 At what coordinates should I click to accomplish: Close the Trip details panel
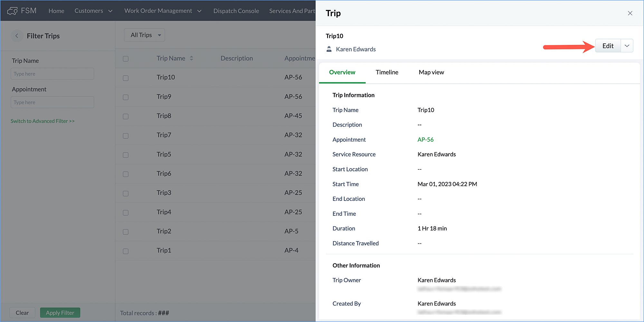(630, 13)
